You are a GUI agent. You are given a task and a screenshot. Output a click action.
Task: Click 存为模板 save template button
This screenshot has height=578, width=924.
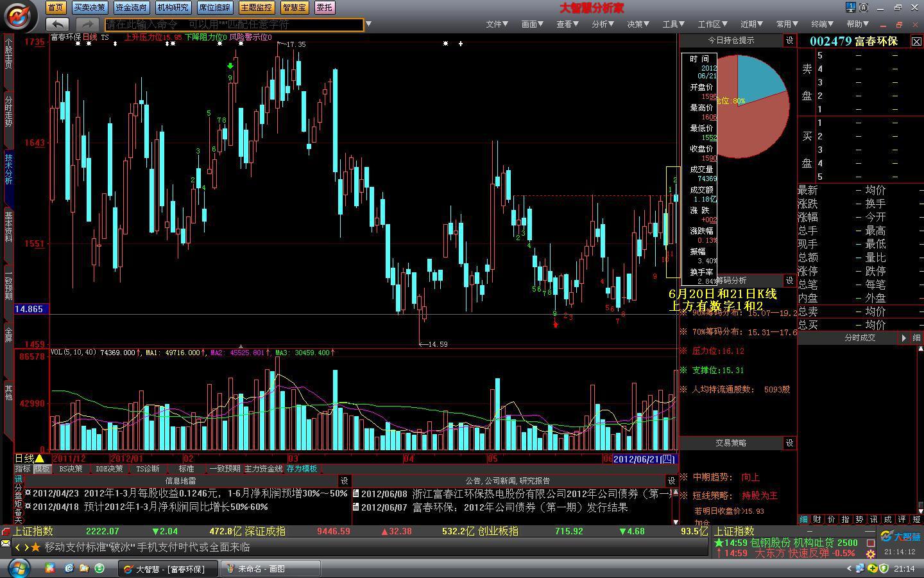click(302, 469)
